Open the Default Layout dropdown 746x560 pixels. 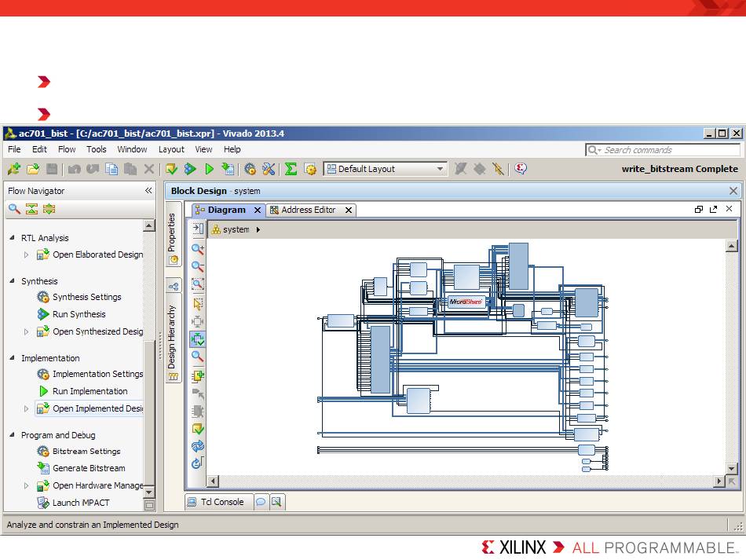[x=440, y=169]
